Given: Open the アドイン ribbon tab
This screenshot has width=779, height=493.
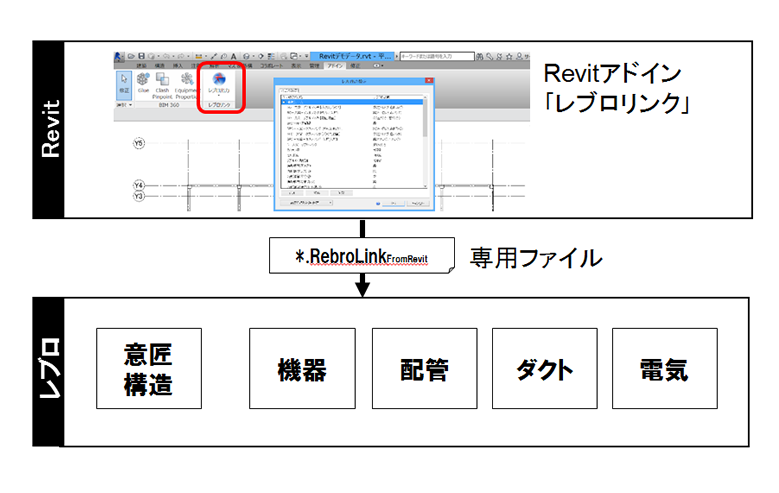Looking at the screenshot, I should click(x=334, y=66).
